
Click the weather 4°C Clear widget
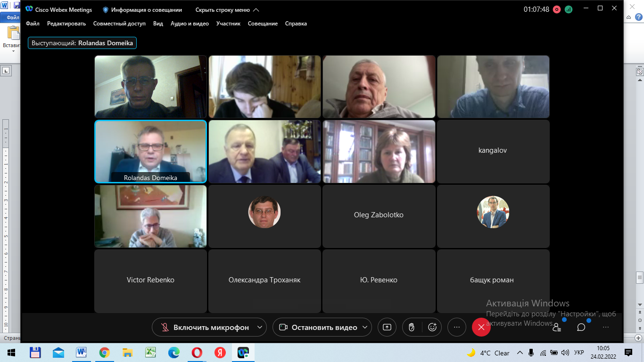[488, 353]
